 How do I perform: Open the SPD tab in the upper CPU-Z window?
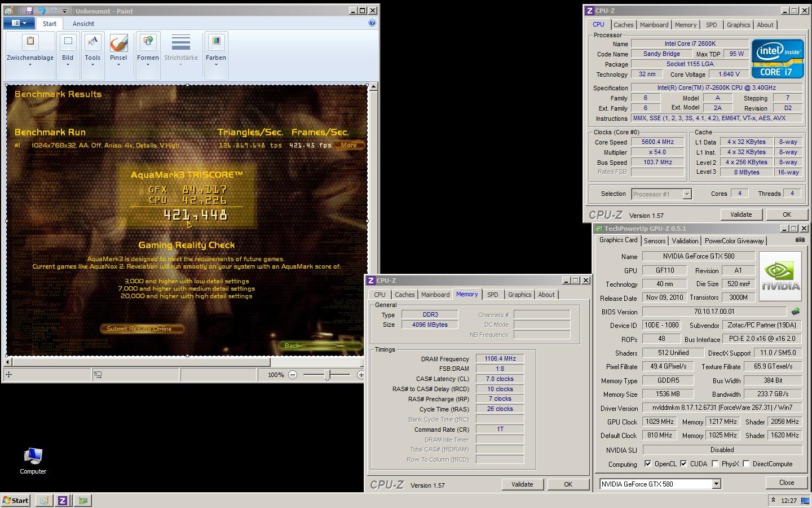[x=712, y=25]
